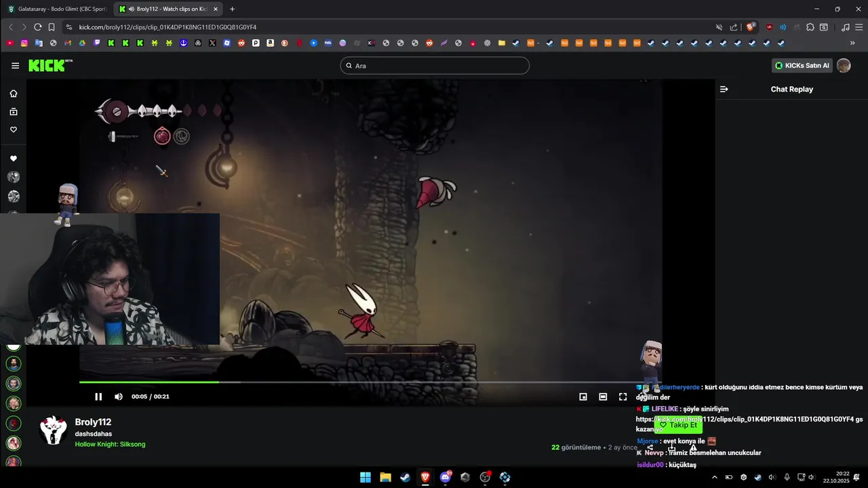The width and height of the screenshot is (868, 488).
Task: Bookmark this page in address bar
Action: (x=52, y=27)
